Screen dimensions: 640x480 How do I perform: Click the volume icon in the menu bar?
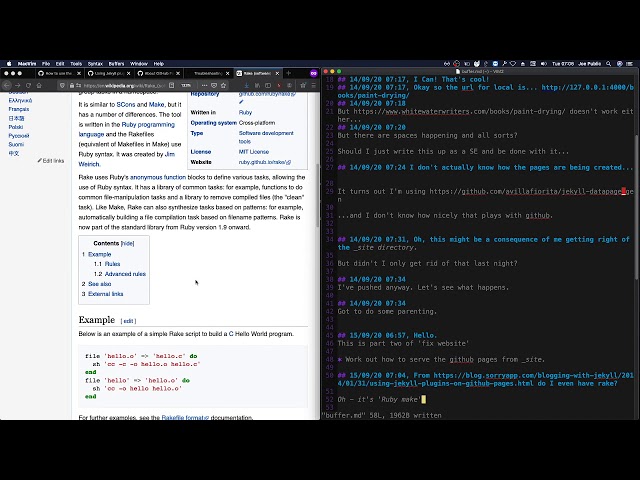(x=543, y=64)
